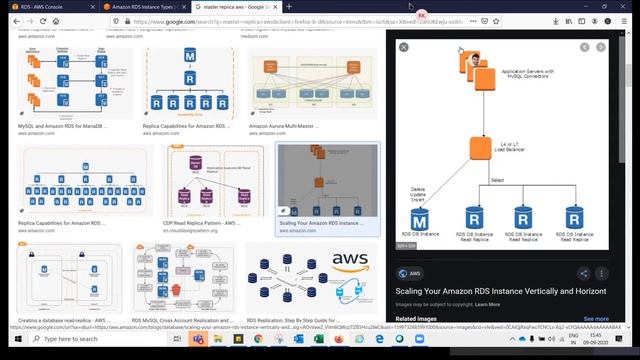Open Windows Task View

177,339
